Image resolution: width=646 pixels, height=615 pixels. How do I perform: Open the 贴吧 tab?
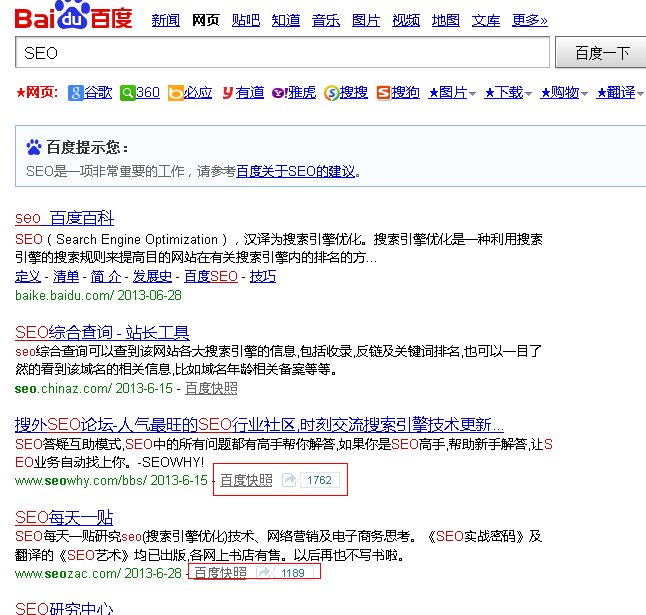point(246,20)
